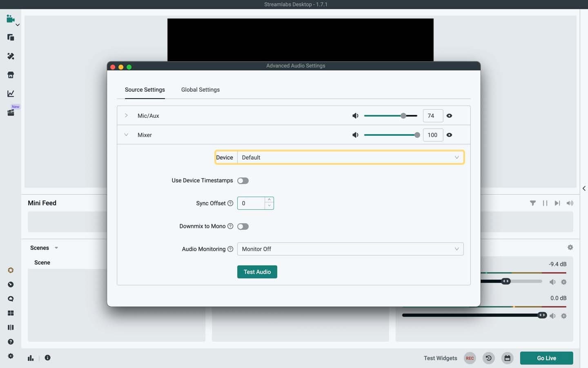The width and height of the screenshot is (588, 368).
Task: Open the Dashboard chart icon
Action: (x=11, y=93)
